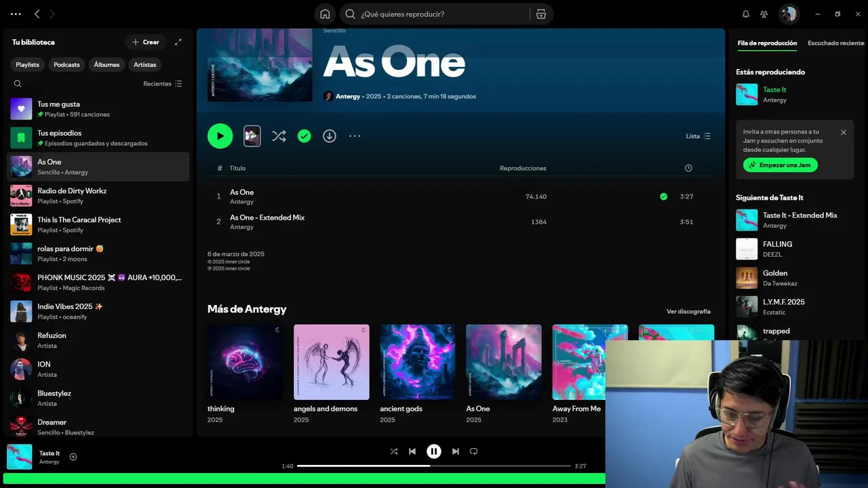This screenshot has height=488, width=868.
Task: Search within your library magnifier icon
Action: 18,83
